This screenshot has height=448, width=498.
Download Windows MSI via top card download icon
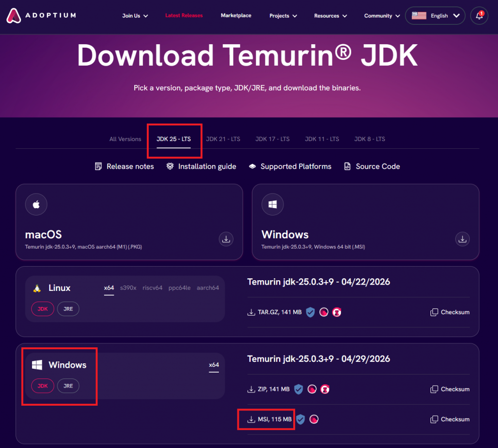click(x=462, y=239)
